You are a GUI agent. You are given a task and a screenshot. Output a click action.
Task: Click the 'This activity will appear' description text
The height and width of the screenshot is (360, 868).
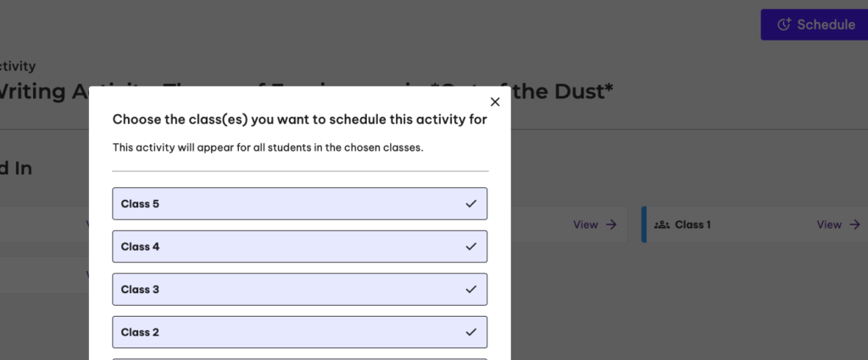tap(268, 147)
